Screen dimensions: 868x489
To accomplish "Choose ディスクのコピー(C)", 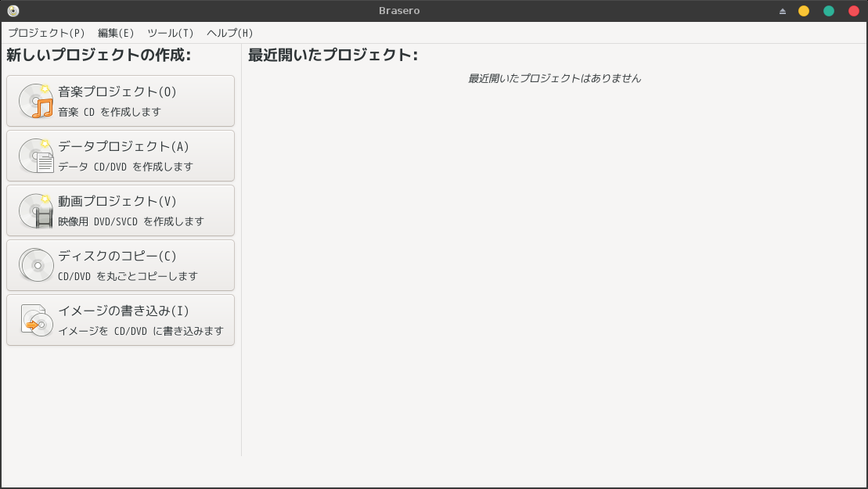I will pos(121,265).
